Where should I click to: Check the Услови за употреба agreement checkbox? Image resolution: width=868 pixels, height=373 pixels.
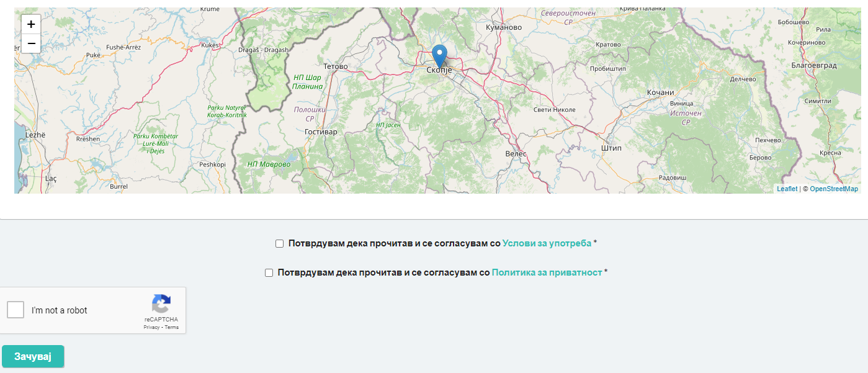(x=280, y=243)
